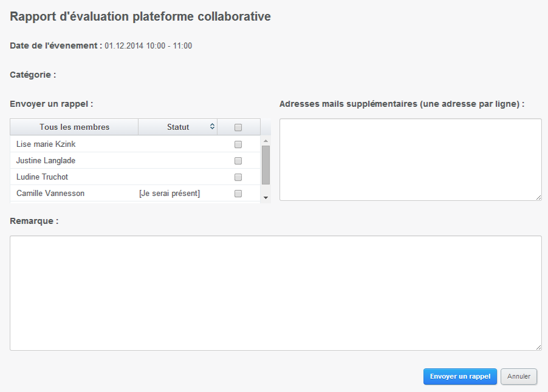
Task: Select the Ludine Truchot checkbox
Action: pyautogui.click(x=238, y=177)
